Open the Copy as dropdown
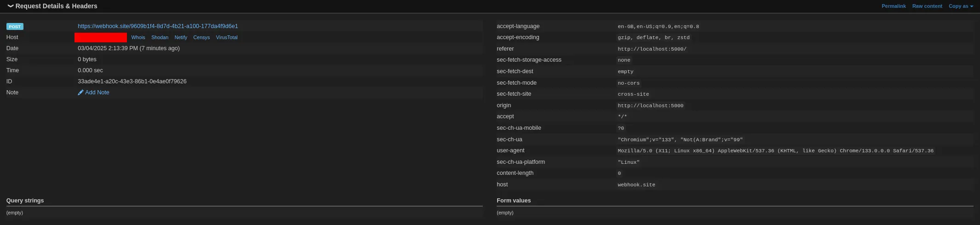The height and width of the screenshot is (225, 980). [961, 6]
